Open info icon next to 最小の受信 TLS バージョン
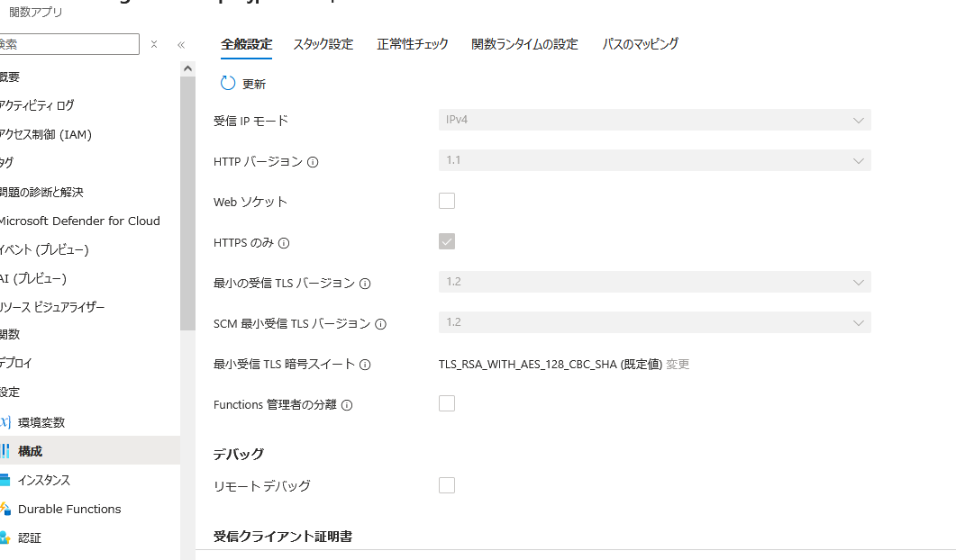 click(x=365, y=284)
